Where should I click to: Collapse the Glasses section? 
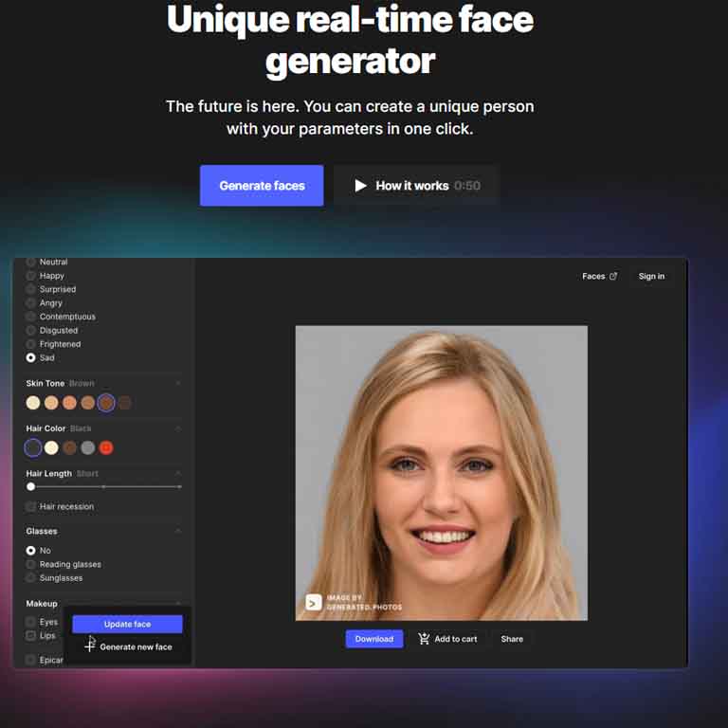[177, 531]
